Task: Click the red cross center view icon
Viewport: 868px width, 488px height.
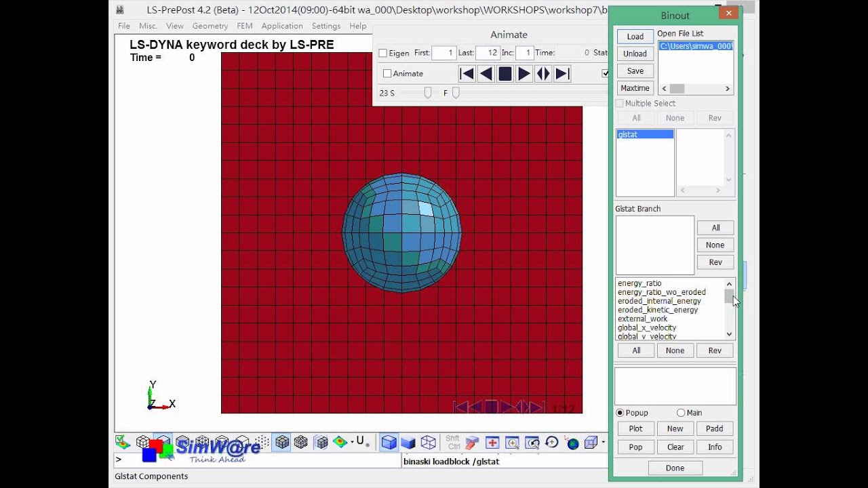Action: pos(492,443)
